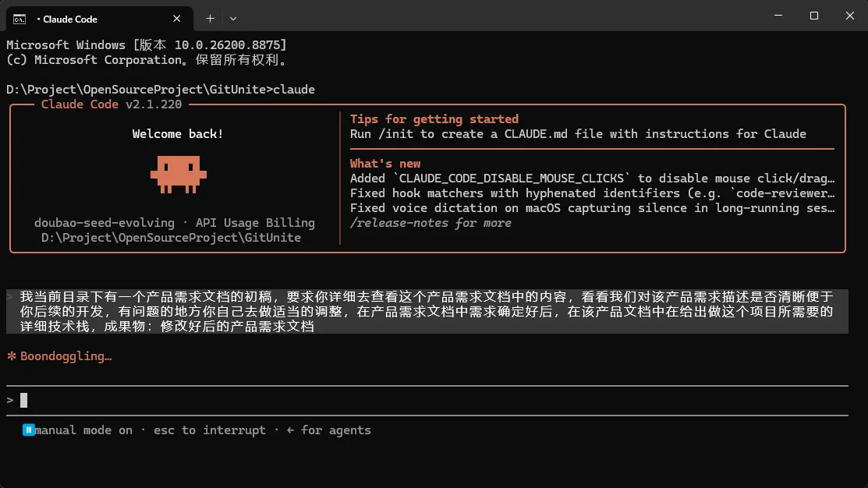Close the Claude Code tab
868x488 pixels.
pyautogui.click(x=176, y=19)
